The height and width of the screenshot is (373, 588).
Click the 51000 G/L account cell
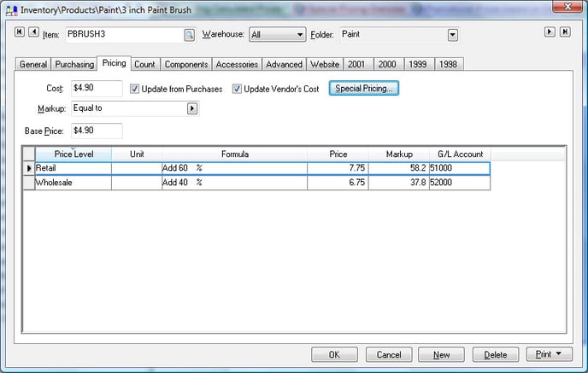click(x=460, y=168)
